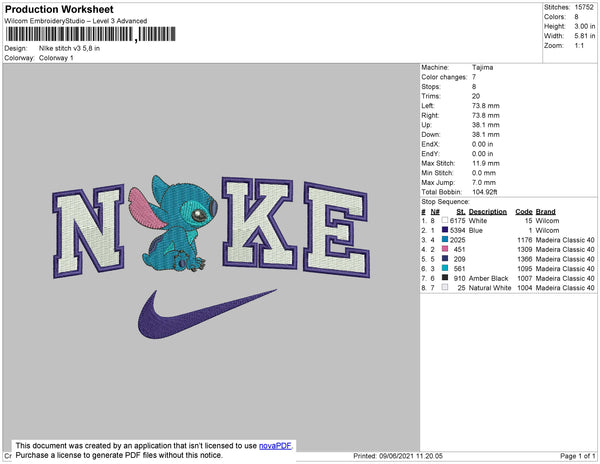Click the 'N#' column header
The image size is (600, 464).
(x=435, y=212)
